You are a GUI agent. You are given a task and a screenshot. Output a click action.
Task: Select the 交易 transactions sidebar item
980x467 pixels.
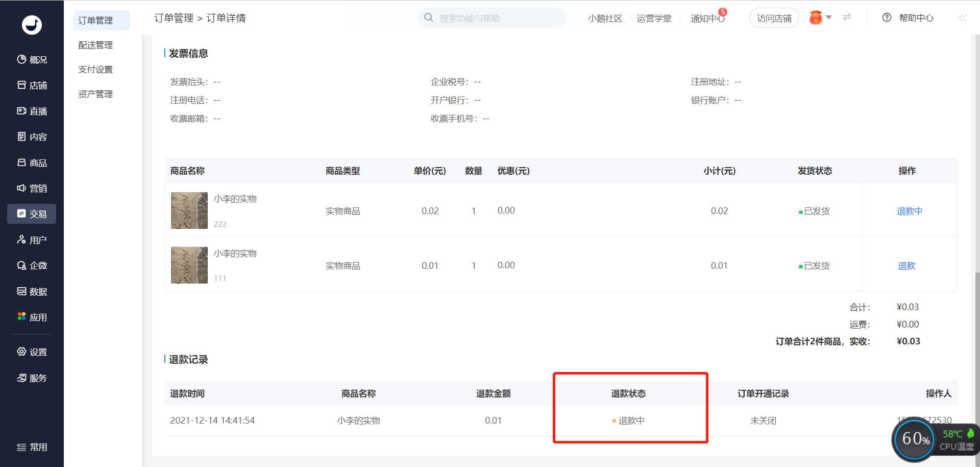(32, 214)
